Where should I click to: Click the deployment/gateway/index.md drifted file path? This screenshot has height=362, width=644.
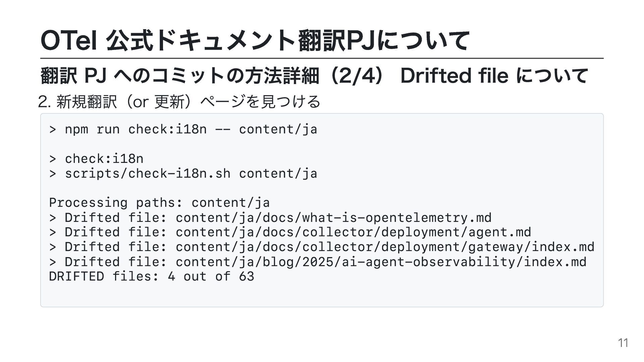tap(385, 247)
